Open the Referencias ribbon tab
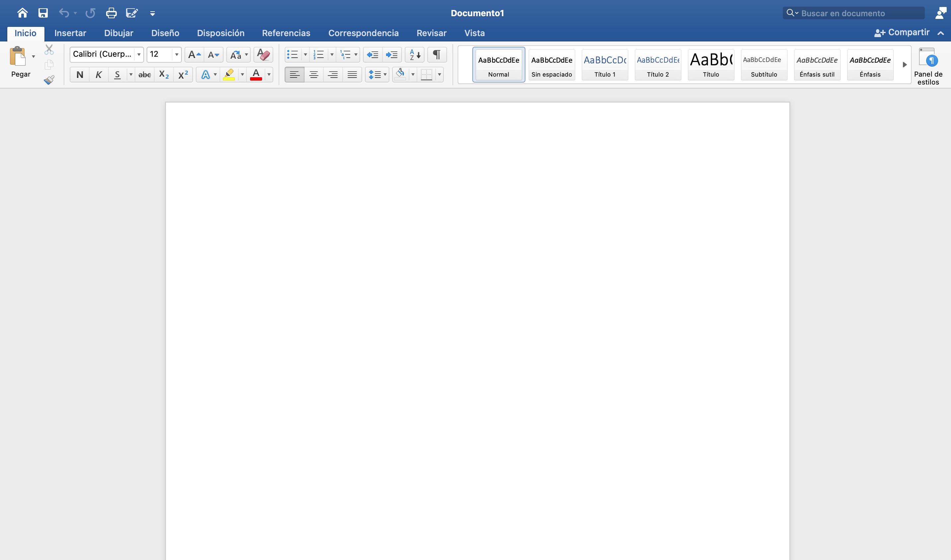 (x=286, y=33)
